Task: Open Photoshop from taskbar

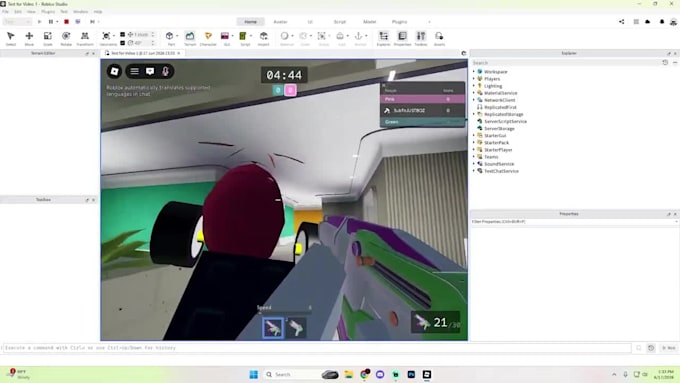Action: 411,374
